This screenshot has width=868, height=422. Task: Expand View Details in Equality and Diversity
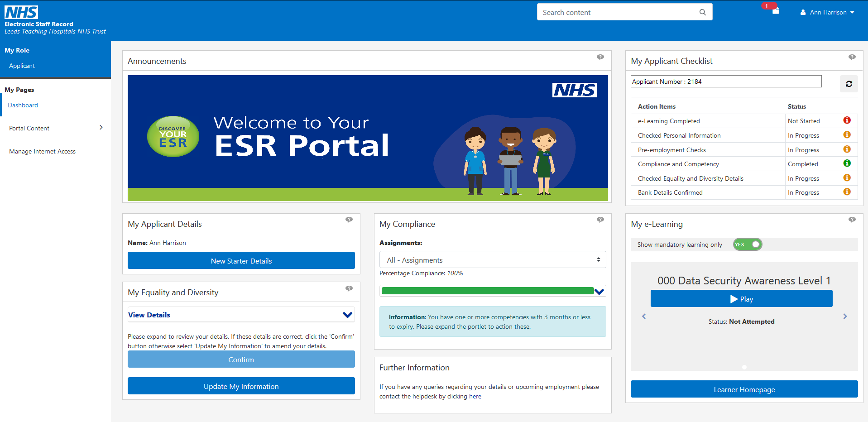pyautogui.click(x=241, y=315)
